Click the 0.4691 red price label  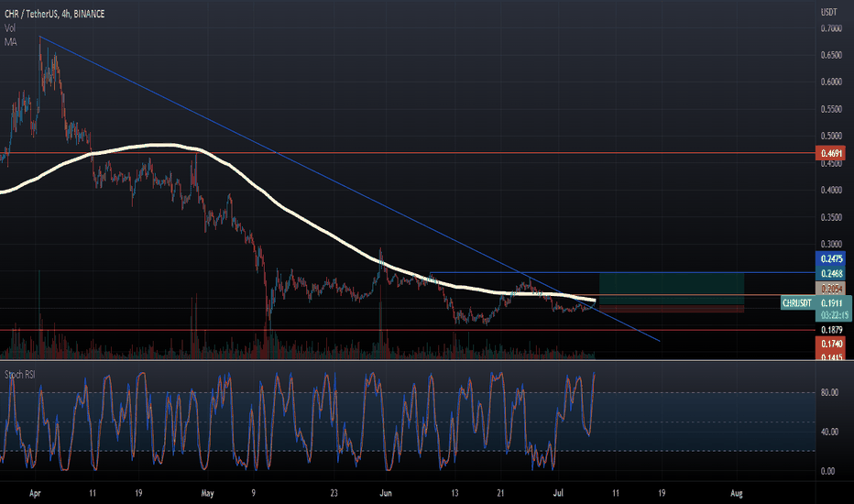point(830,154)
